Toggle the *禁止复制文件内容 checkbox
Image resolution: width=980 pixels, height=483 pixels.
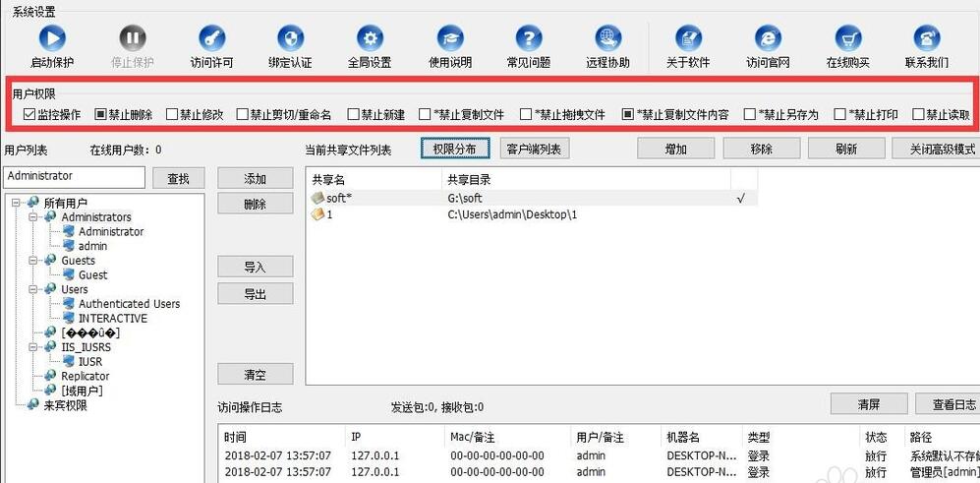click(x=627, y=114)
